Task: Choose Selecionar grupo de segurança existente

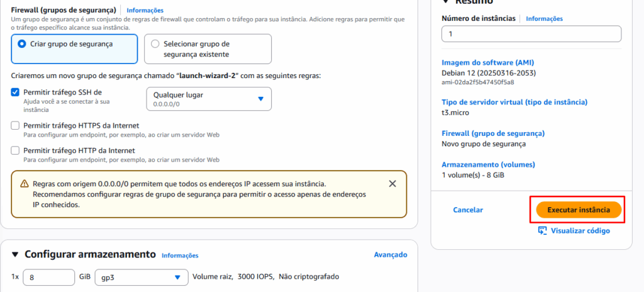Action: click(x=155, y=43)
